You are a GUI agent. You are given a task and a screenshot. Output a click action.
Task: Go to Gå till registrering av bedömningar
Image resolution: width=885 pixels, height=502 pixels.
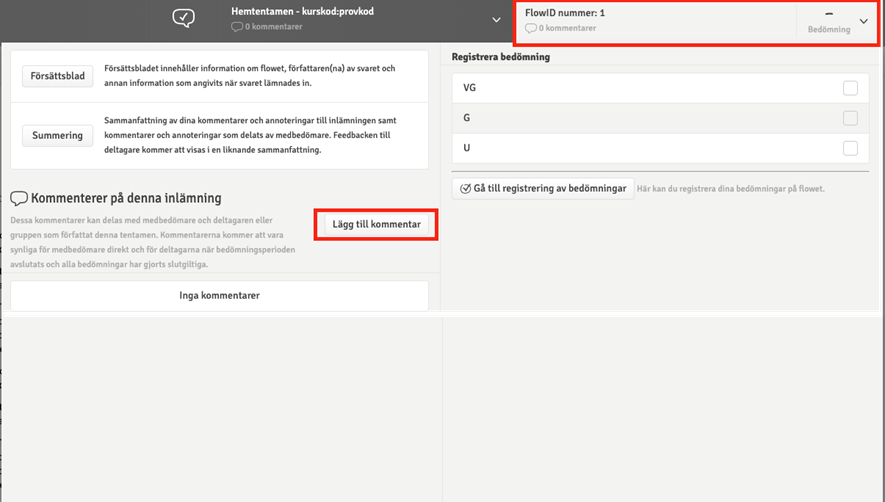coord(543,189)
